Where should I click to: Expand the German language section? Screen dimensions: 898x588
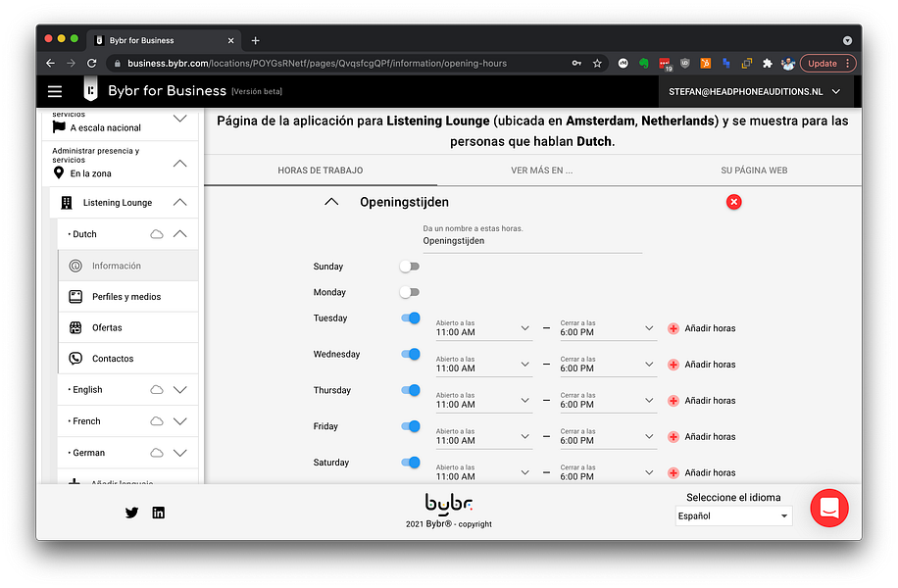pos(179,453)
